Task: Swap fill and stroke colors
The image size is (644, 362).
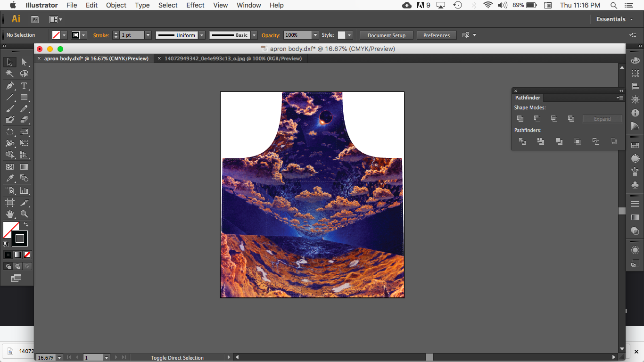Action: (26, 225)
